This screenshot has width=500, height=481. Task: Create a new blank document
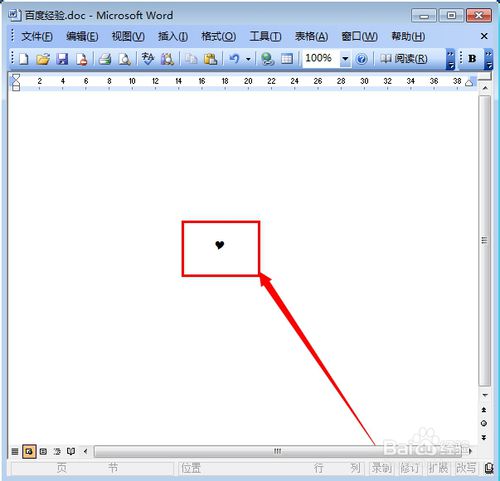coord(23,59)
